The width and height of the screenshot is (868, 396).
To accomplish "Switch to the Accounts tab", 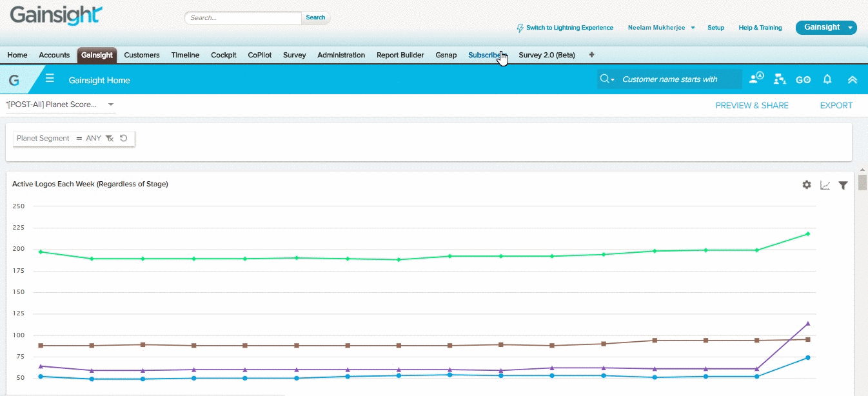I will (54, 55).
